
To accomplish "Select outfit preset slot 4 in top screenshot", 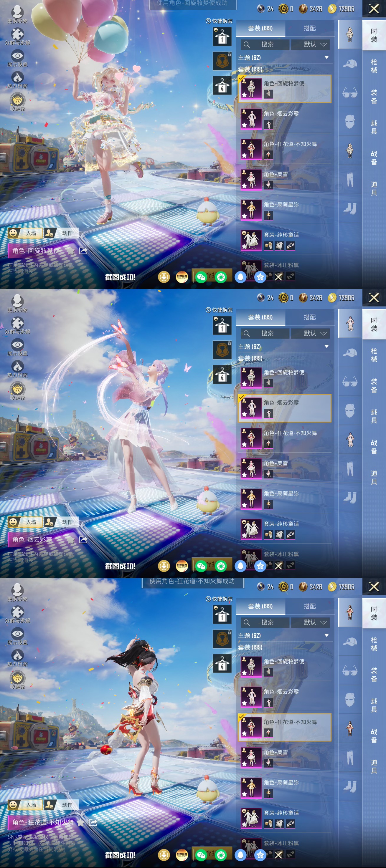I will [x=222, y=86].
